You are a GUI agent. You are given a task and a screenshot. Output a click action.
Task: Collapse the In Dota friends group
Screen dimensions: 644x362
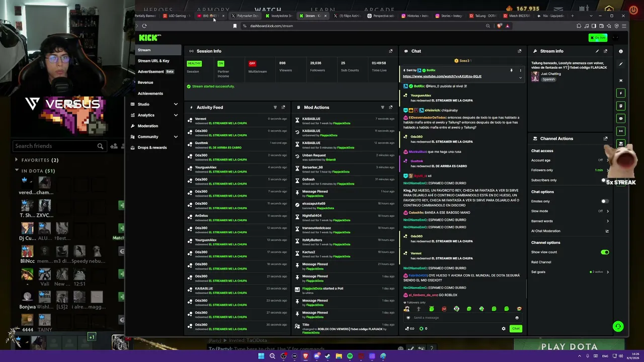(17, 170)
